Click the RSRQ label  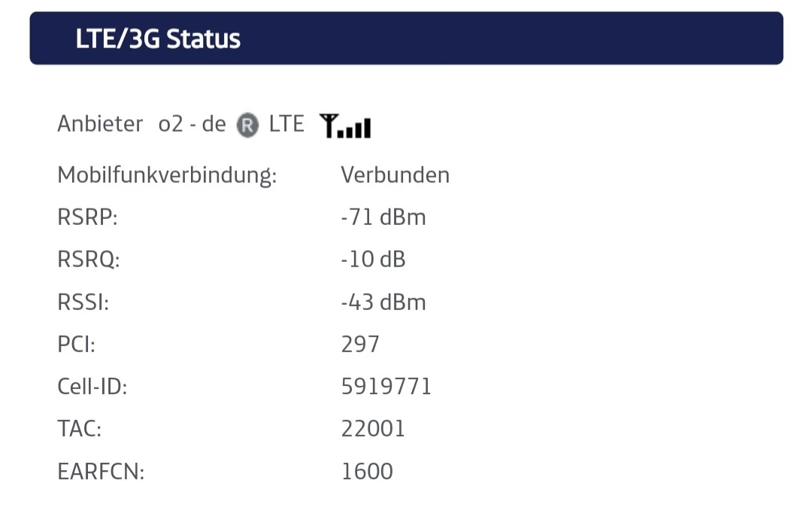89,260
